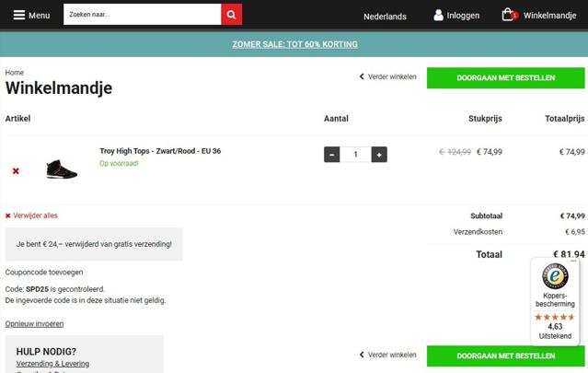The width and height of the screenshot is (588, 373).
Task: Select the quantity input showing 1
Action: (355, 155)
